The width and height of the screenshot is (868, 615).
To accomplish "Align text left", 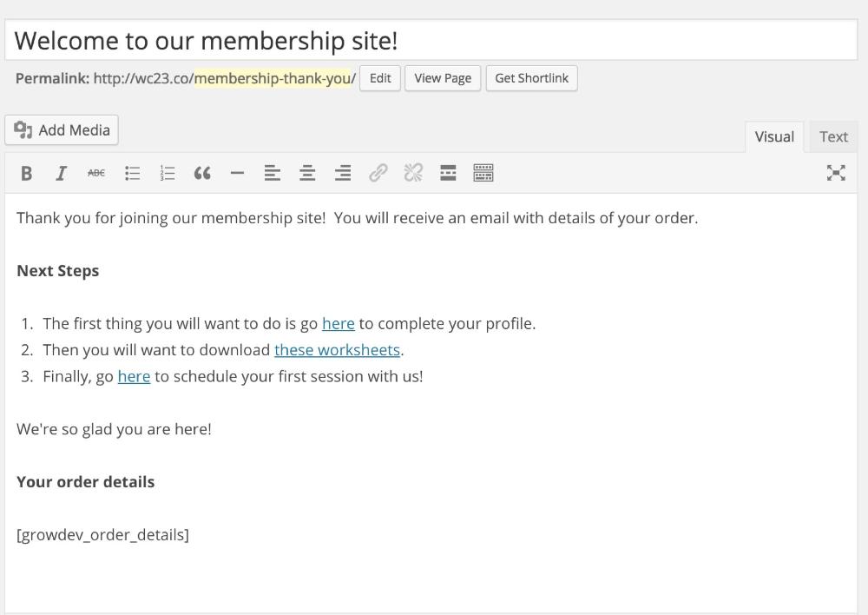I will (x=273, y=174).
